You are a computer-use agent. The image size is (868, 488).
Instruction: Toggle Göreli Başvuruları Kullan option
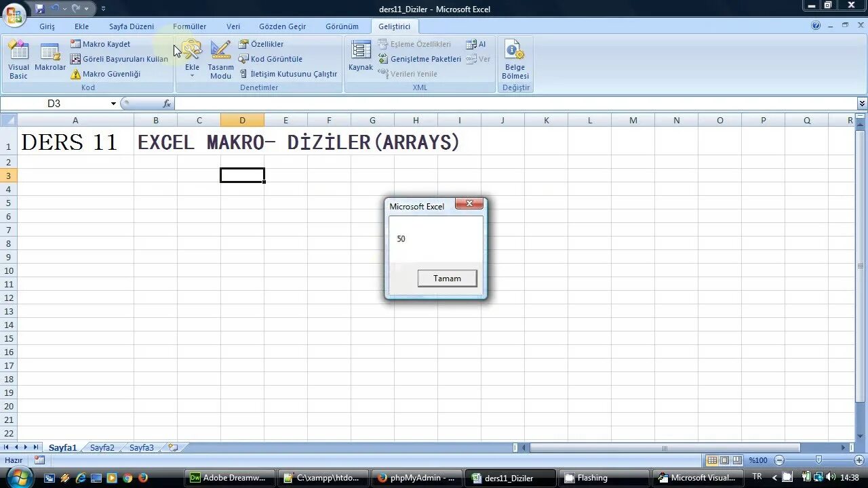pyautogui.click(x=119, y=59)
